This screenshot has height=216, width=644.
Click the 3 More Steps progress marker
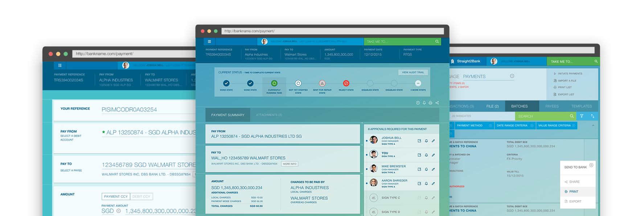[x=418, y=83]
